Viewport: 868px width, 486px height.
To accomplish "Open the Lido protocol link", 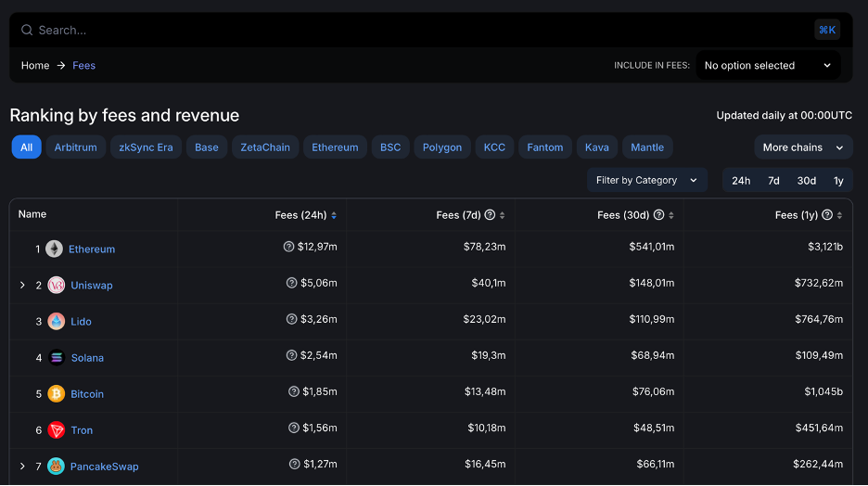I will pos(82,321).
